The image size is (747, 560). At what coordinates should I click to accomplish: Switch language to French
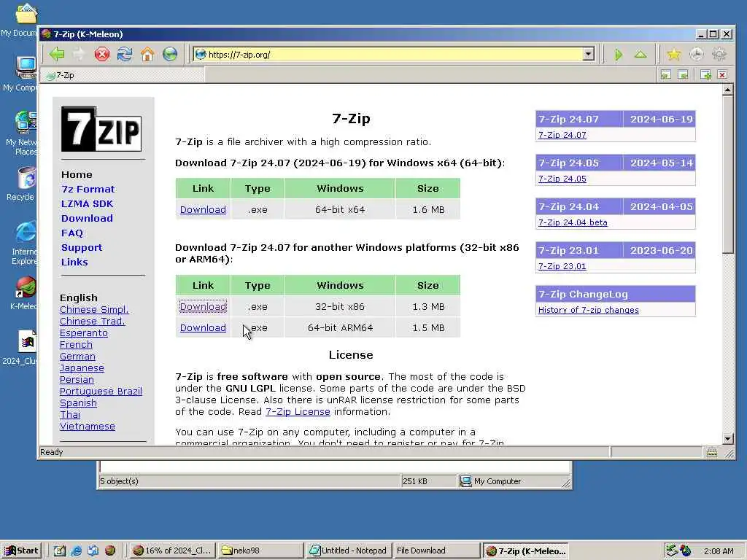76,344
